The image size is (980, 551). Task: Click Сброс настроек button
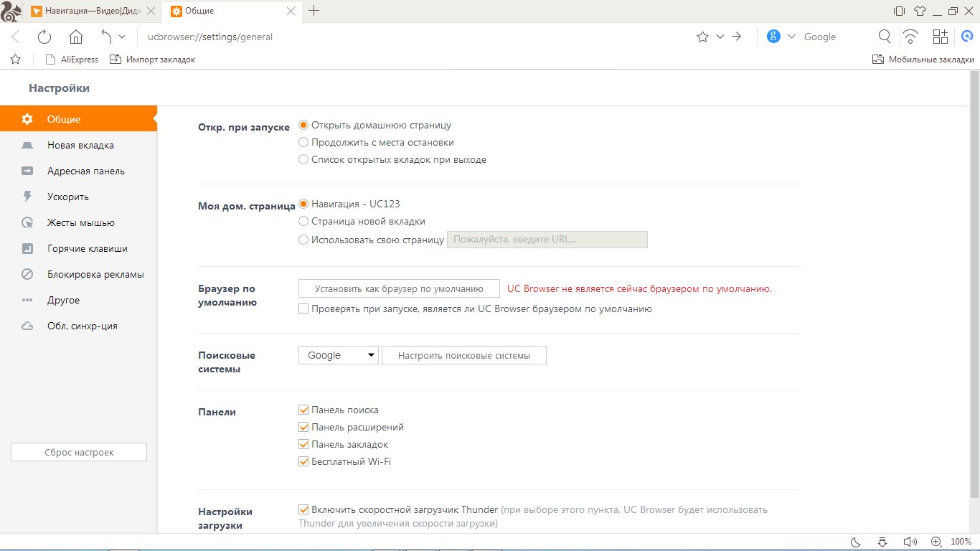[x=79, y=452]
